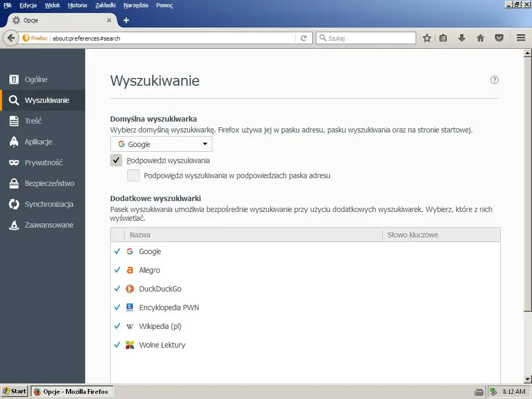
Task: Go to home page via house icon
Action: pos(481,38)
